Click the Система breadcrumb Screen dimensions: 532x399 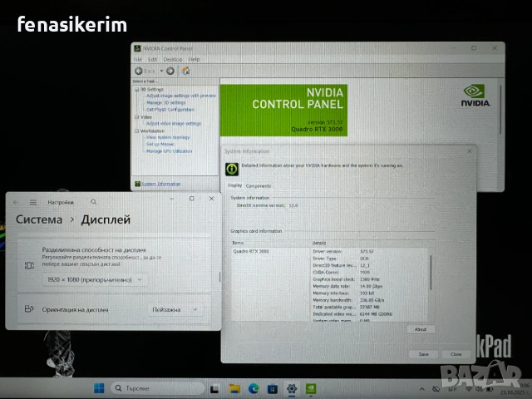[39, 219]
